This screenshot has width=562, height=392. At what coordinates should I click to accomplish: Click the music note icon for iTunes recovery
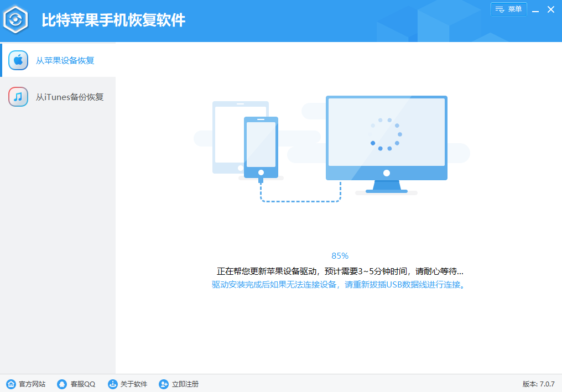click(18, 96)
